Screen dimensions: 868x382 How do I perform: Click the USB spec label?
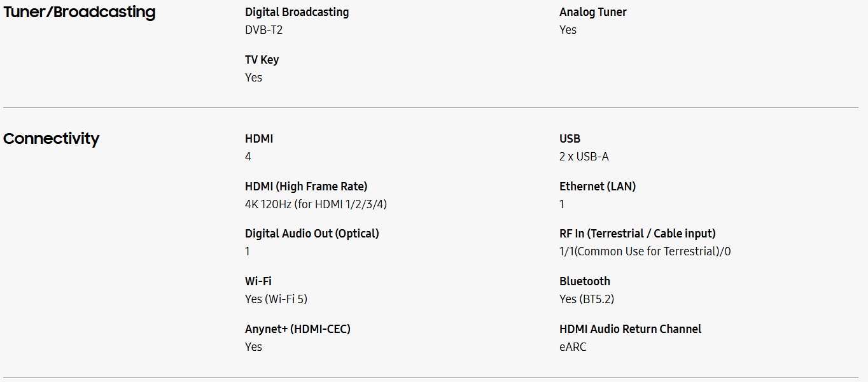point(570,139)
